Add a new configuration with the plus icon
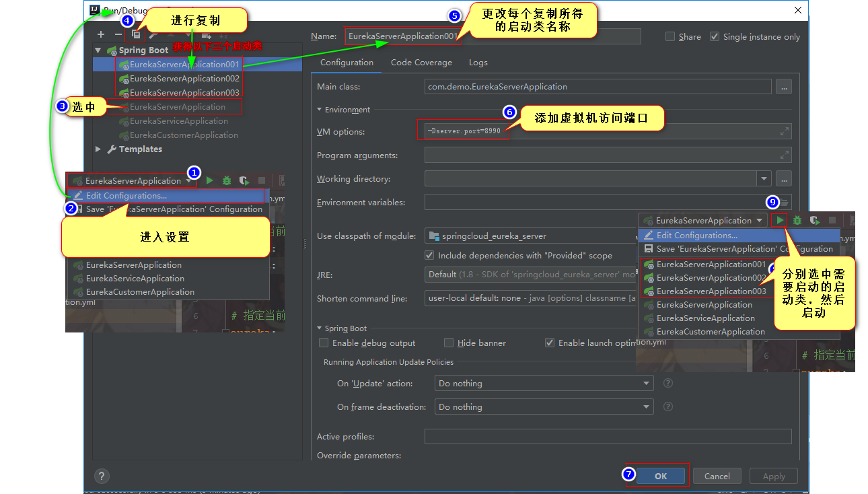The width and height of the screenshot is (868, 494). [101, 34]
